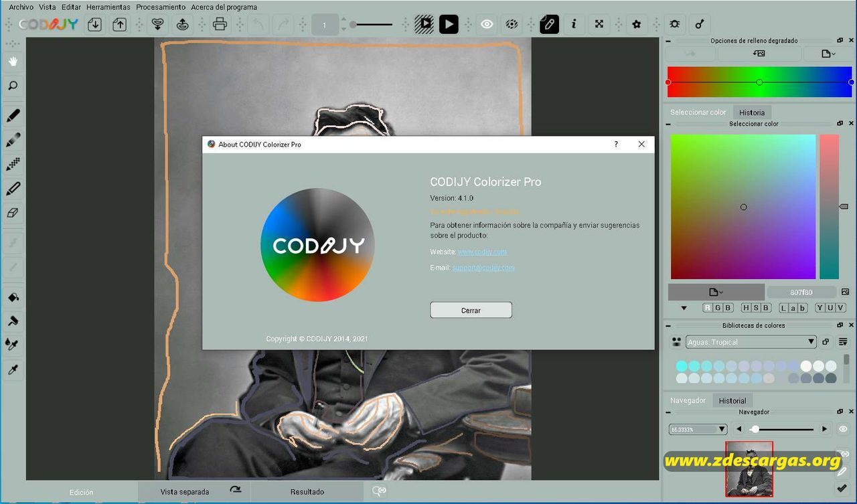Click the first cyan swatch in color library
The image size is (857, 504).
(x=682, y=366)
